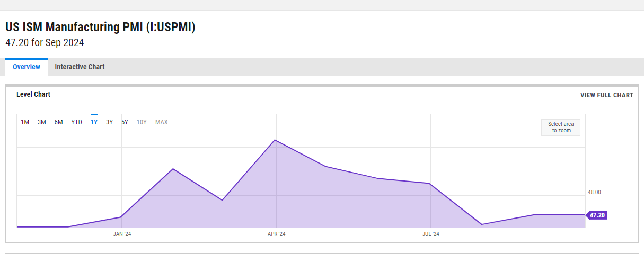Click the VIEW FULL CHART link
The image size is (644, 254).
(x=606, y=95)
